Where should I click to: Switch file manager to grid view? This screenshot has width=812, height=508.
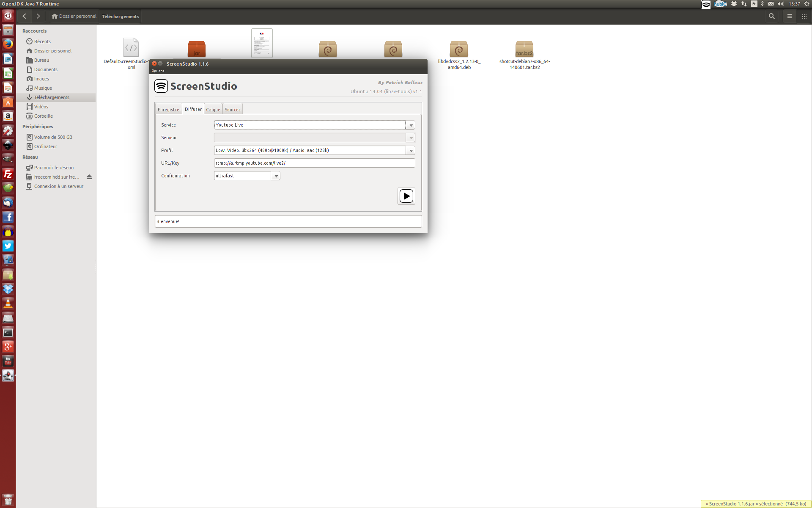804,16
